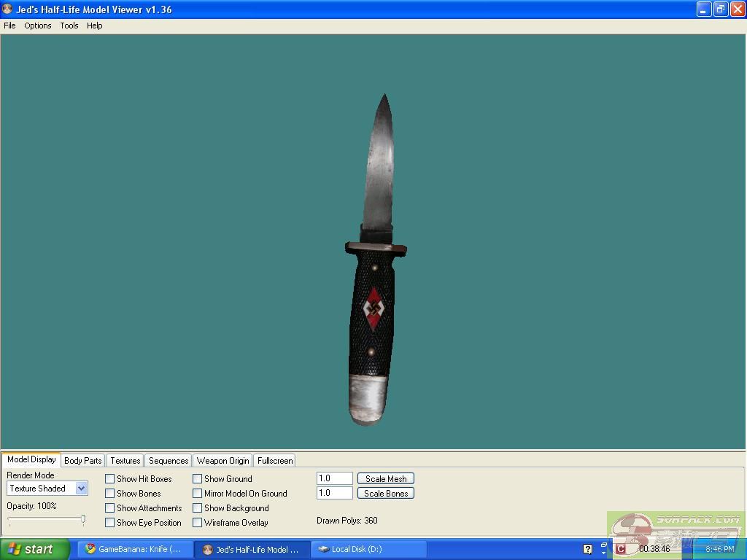Click the red C recorder tray icon
Image resolution: width=747 pixels, height=560 pixels.
[620, 549]
